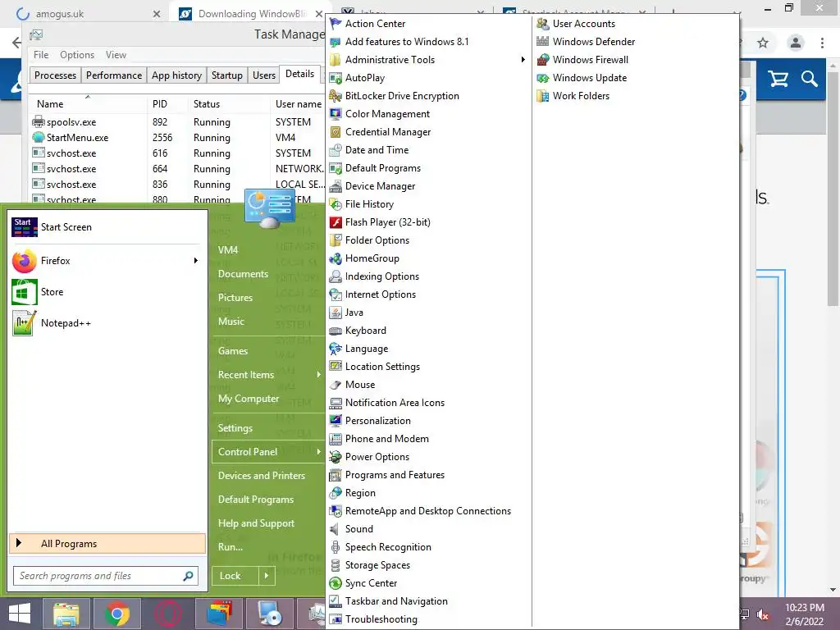
Task: Open Task Manager View menu
Action: coord(116,55)
